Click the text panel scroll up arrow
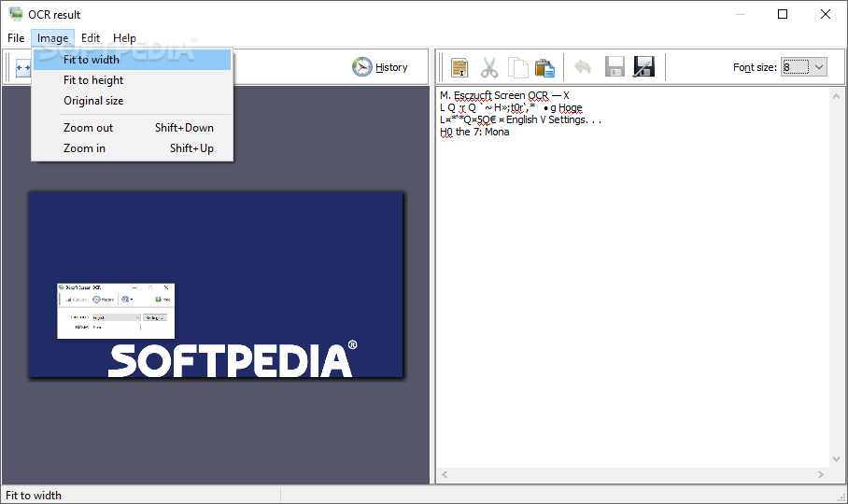Viewport: 848px width, 504px height. (836, 96)
